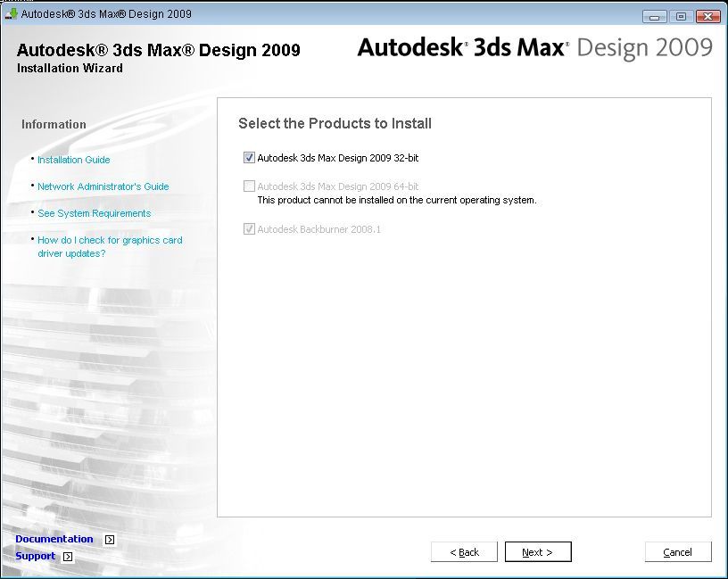Click the installer icon in the title bar
The width and height of the screenshot is (728, 579).
pos(12,14)
